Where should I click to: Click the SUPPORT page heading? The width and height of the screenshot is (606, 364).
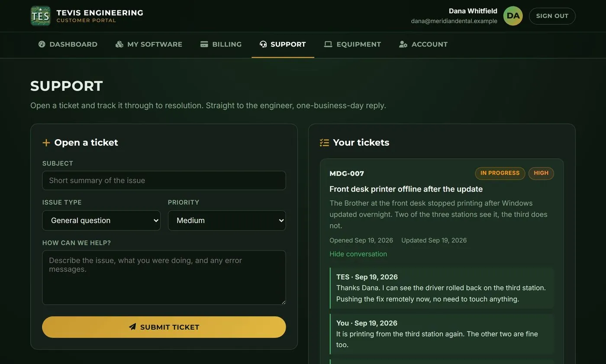pos(67,86)
